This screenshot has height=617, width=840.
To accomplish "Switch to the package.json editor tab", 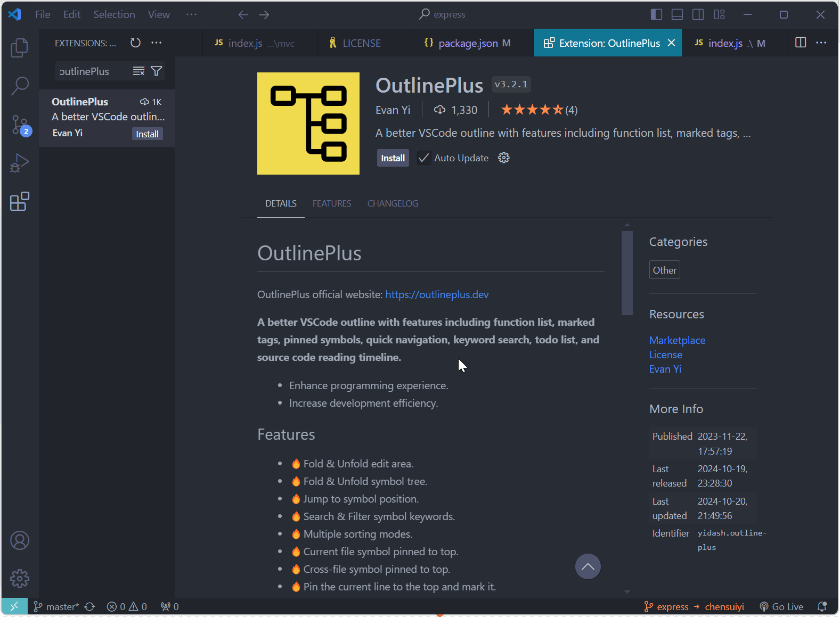I will click(468, 43).
